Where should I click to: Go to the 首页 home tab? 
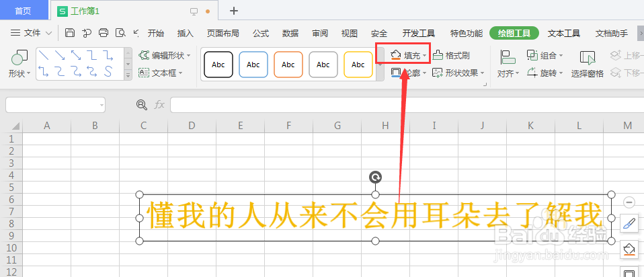click(24, 11)
